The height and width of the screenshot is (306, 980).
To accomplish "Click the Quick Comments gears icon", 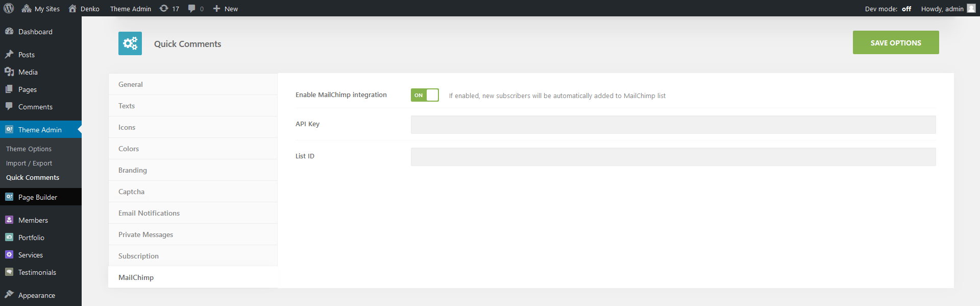I will click(x=130, y=43).
